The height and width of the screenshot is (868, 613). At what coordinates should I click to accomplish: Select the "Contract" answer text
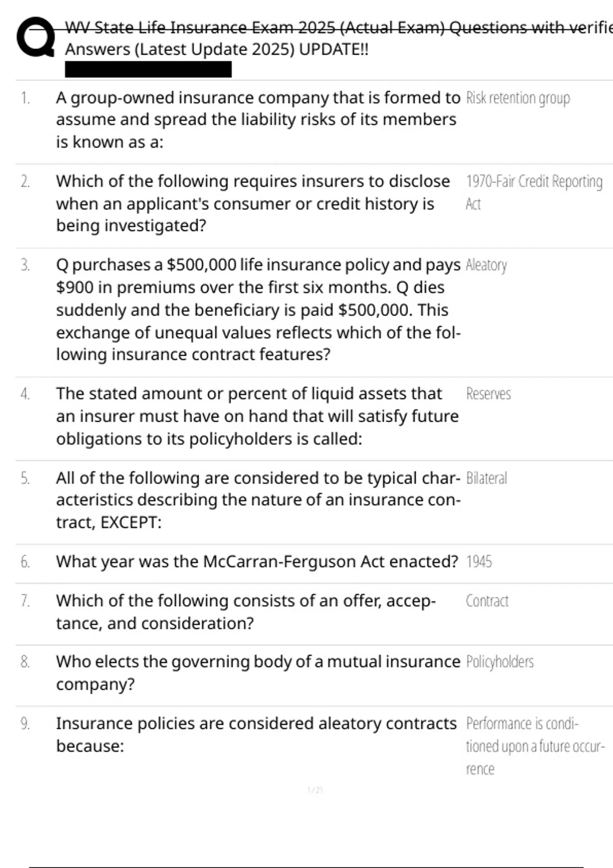[487, 601]
